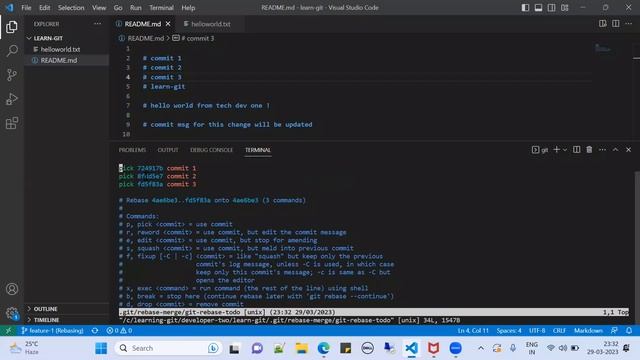Open Microsoft Edge from the taskbar

tap(324, 348)
